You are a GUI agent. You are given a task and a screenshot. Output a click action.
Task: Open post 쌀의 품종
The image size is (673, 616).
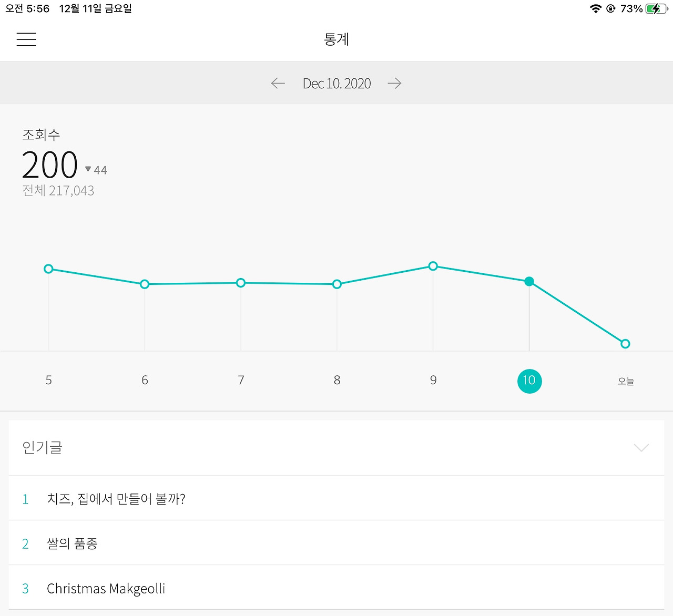pos(336,543)
